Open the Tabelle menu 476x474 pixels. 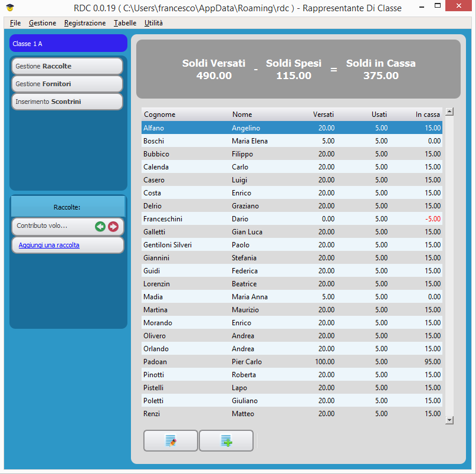[x=125, y=23]
